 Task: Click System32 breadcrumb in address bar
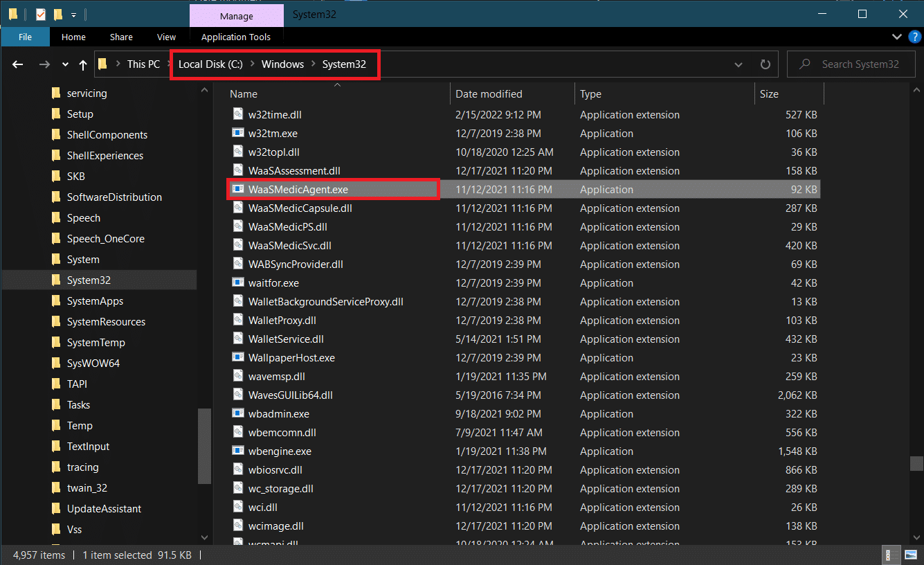(x=344, y=64)
